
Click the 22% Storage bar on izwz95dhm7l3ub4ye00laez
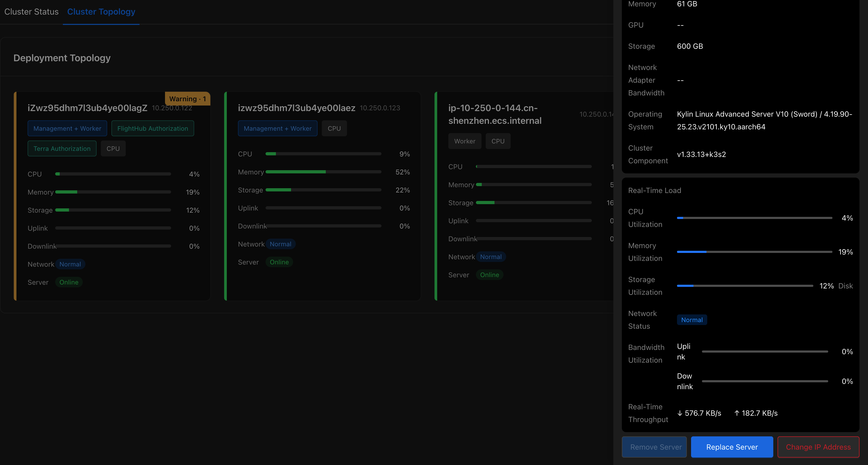pos(323,190)
